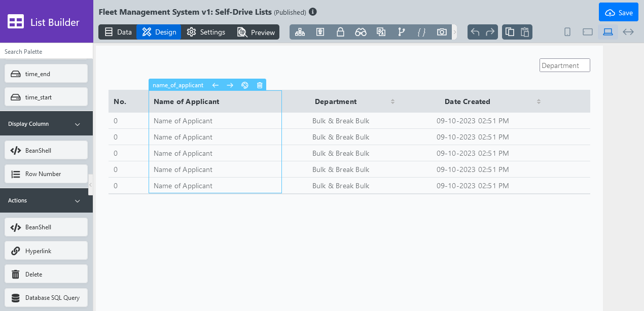Click the Date Created column header text
644x311 pixels.
pyautogui.click(x=468, y=101)
